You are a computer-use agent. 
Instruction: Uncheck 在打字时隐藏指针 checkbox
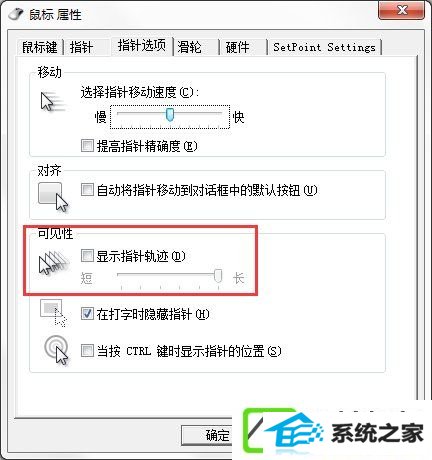tap(87, 314)
